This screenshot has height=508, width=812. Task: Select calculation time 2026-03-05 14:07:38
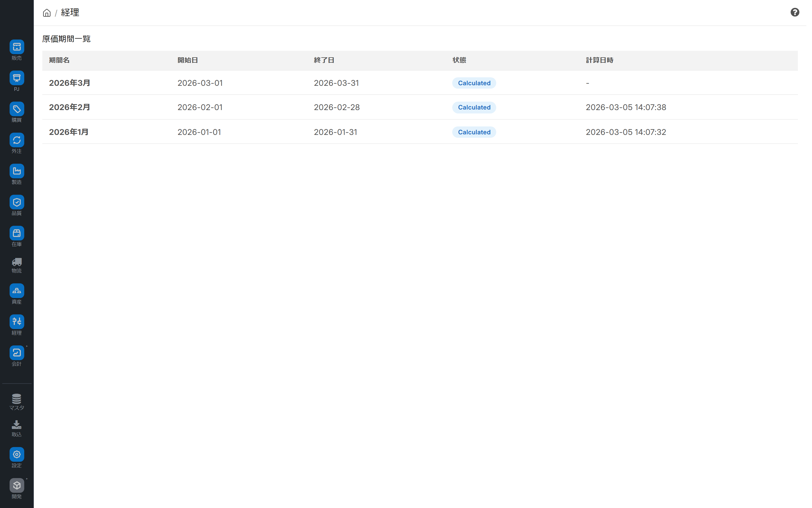(626, 107)
